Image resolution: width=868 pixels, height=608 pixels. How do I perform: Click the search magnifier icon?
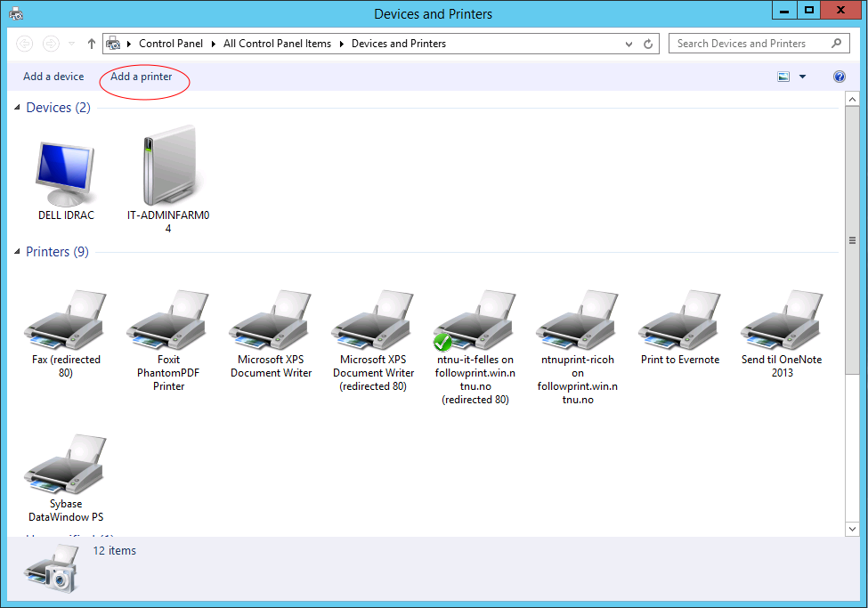[837, 44]
